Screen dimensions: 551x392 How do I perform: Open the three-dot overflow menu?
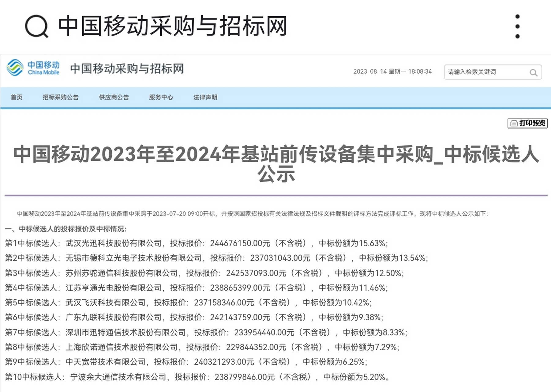click(x=517, y=26)
